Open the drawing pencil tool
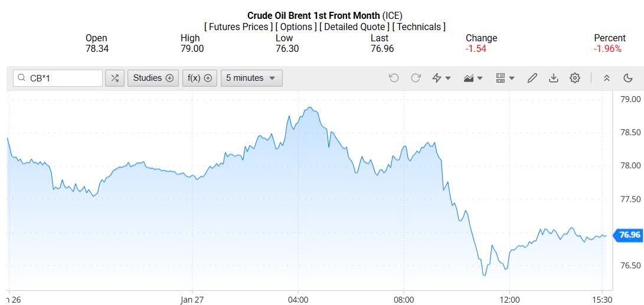Viewport: 644px width, 305px height. [532, 78]
